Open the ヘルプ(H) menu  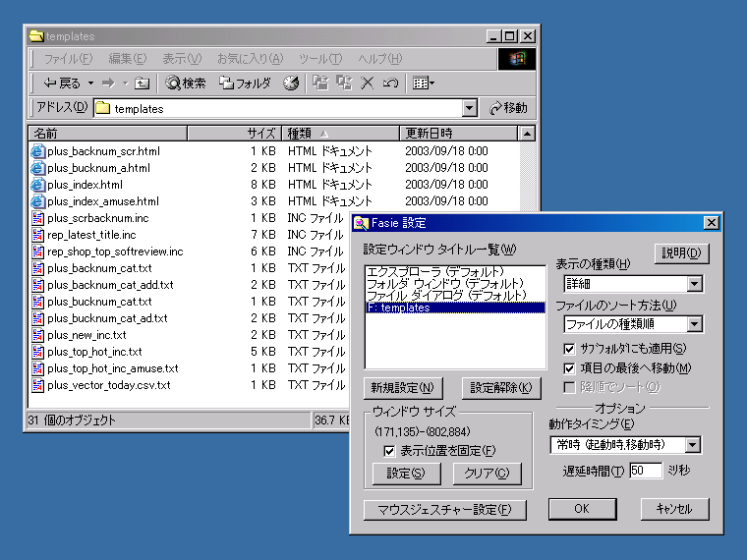click(x=380, y=59)
